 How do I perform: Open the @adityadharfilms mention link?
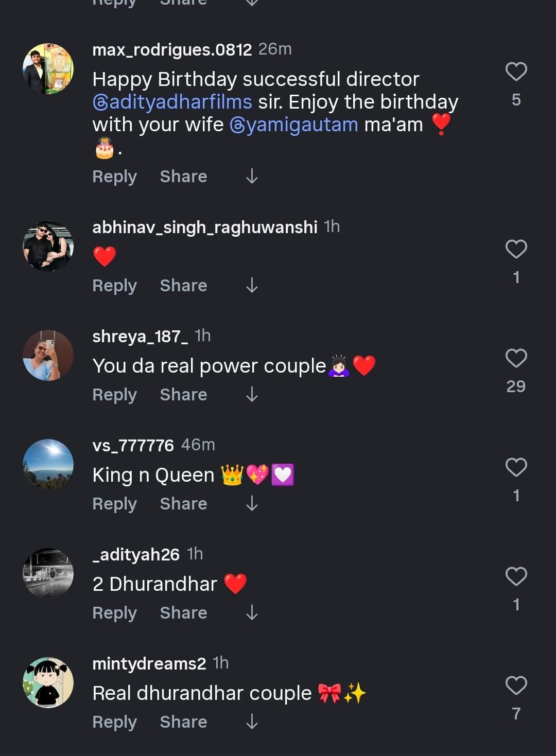click(x=171, y=101)
